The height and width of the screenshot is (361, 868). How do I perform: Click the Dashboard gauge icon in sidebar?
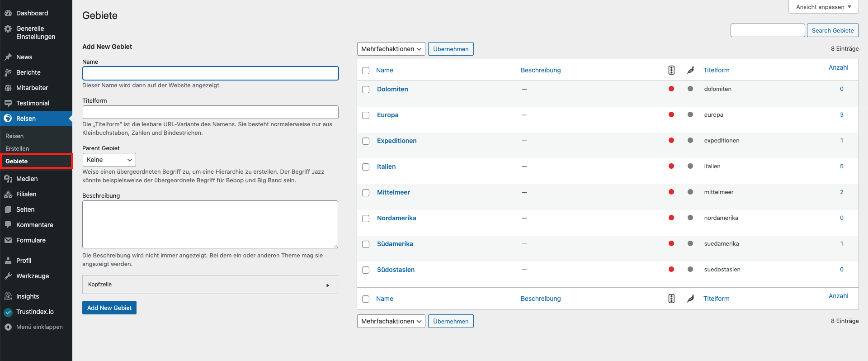(8, 13)
